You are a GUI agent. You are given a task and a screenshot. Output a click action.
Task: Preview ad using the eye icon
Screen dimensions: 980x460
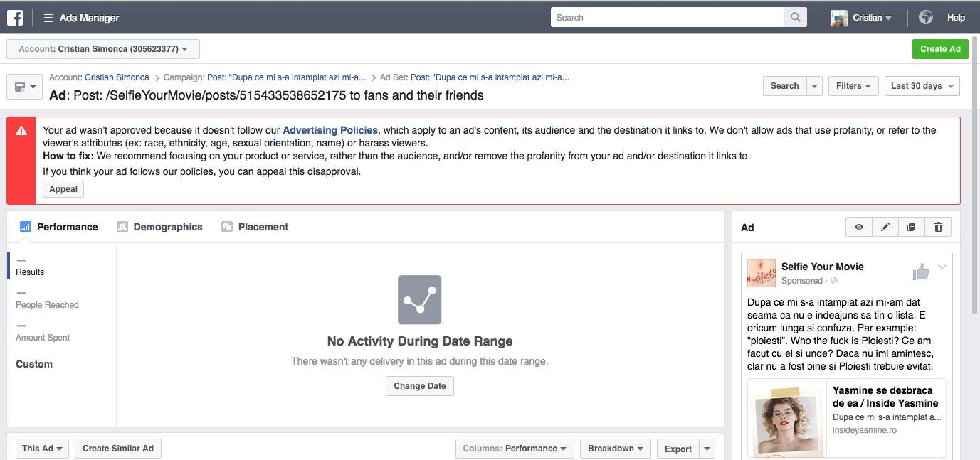coord(859,227)
